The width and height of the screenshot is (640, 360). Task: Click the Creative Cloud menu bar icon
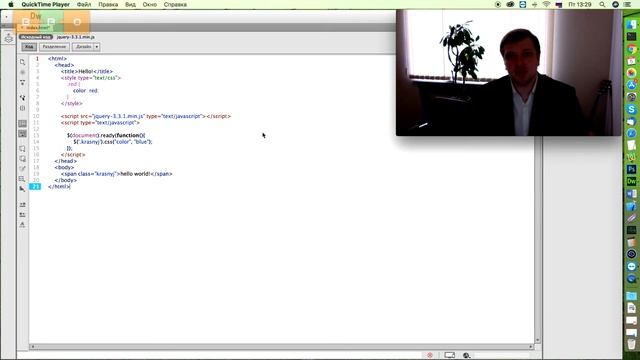[510, 4]
